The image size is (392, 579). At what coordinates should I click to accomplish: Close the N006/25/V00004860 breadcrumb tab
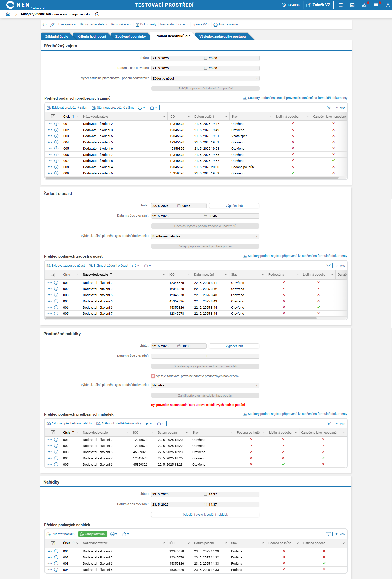tap(97, 14)
